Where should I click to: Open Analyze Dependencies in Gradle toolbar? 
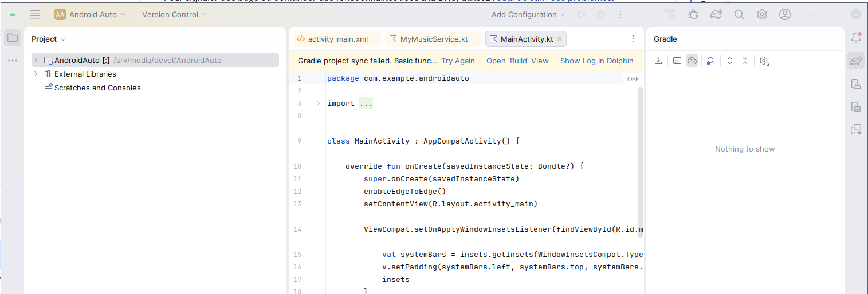pos(710,61)
